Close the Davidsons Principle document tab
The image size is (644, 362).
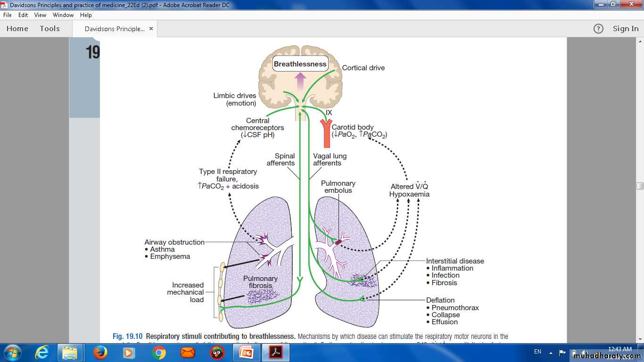point(151,29)
